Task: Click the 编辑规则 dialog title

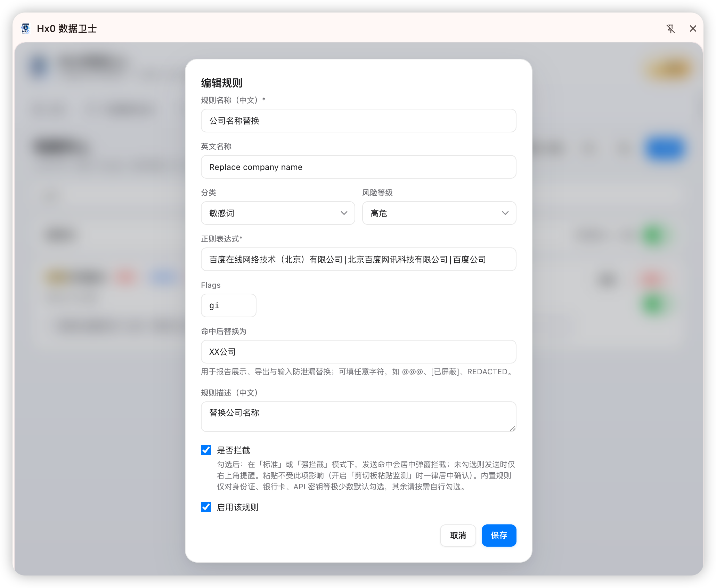Action: (x=222, y=83)
